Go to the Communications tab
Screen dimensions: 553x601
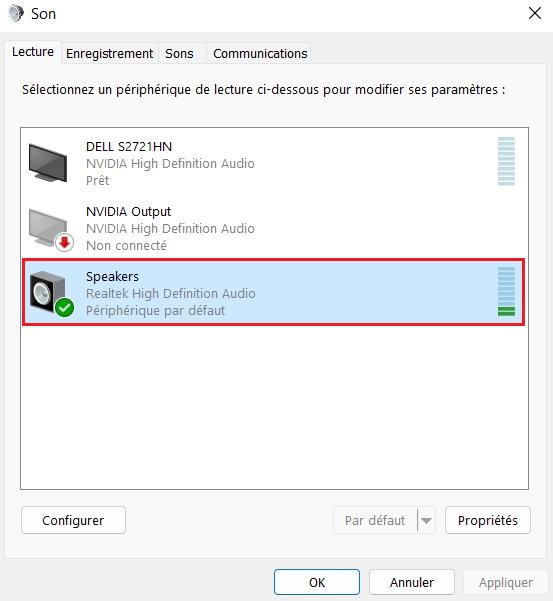click(x=260, y=53)
